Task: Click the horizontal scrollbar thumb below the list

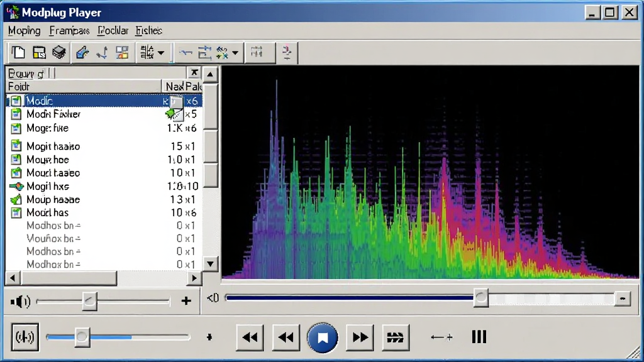Action: pos(69,278)
